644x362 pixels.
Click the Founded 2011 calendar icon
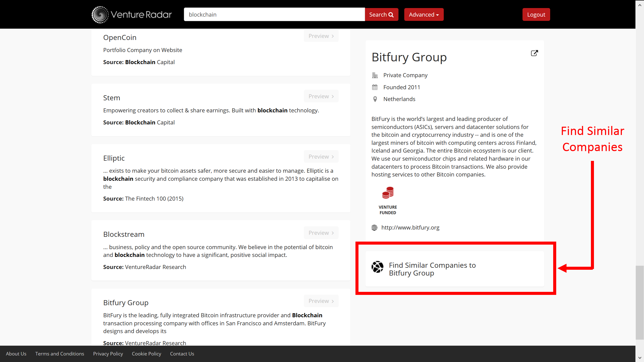(x=375, y=87)
